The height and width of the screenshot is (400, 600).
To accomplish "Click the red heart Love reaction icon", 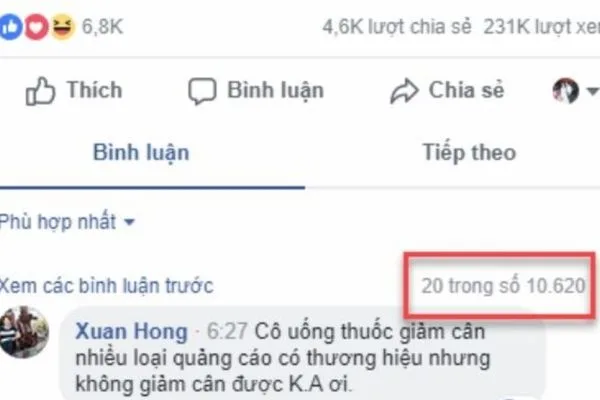I will click(36, 26).
